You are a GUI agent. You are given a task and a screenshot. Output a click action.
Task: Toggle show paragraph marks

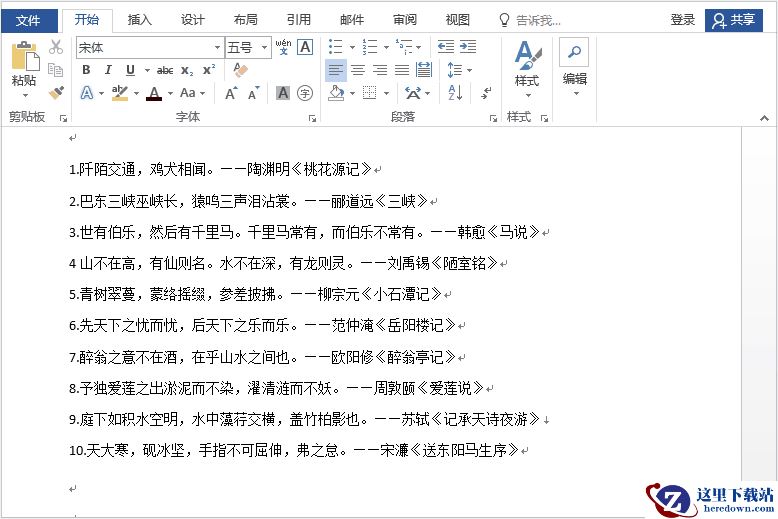[x=486, y=93]
